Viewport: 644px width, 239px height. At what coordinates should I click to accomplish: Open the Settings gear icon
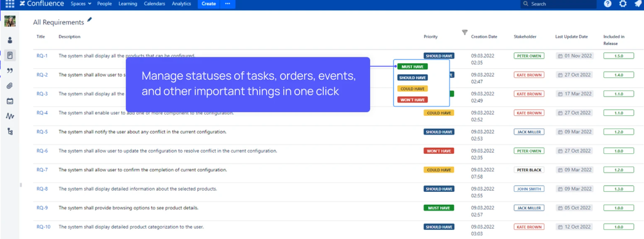[x=623, y=4]
